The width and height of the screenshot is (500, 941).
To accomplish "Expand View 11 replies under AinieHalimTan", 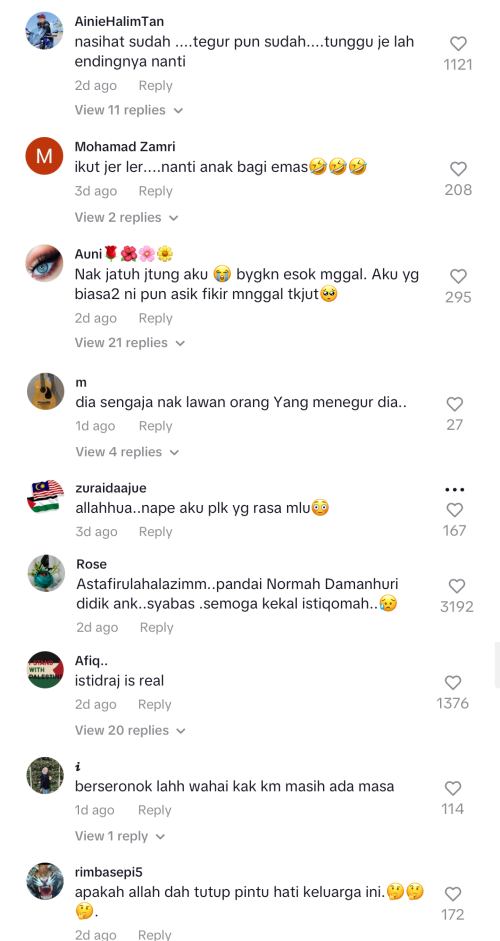I will (x=128, y=110).
